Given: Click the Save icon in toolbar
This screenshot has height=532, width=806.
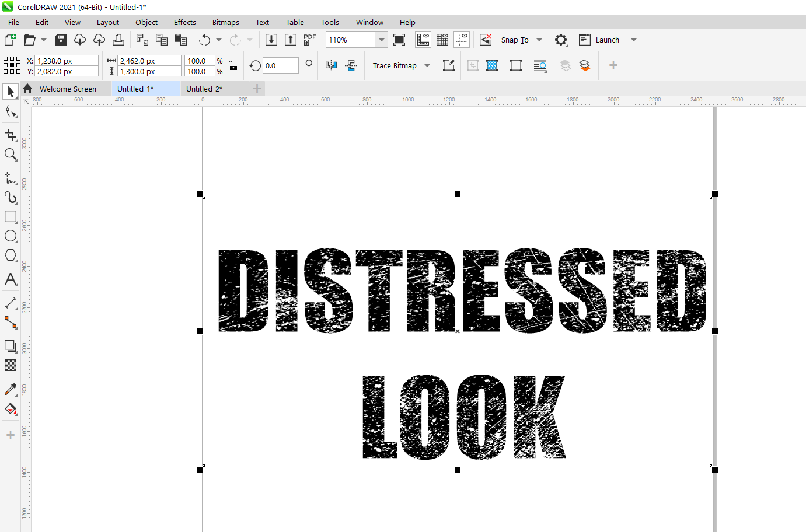Looking at the screenshot, I should click(x=61, y=40).
